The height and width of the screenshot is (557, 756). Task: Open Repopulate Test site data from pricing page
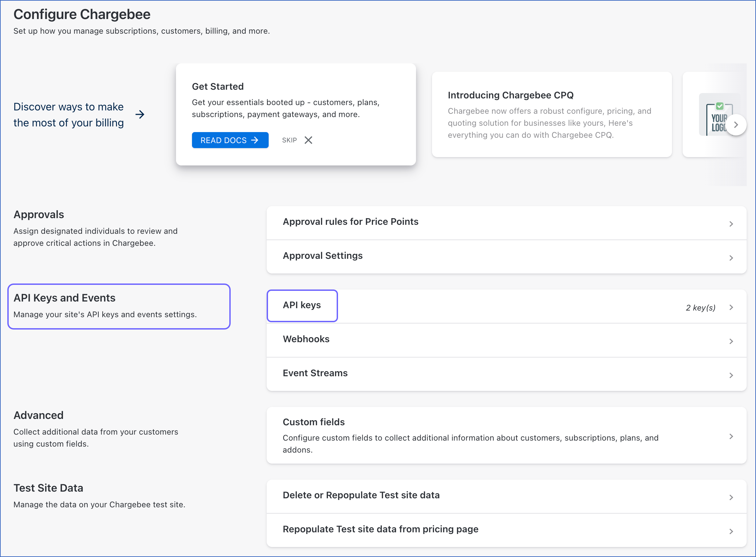506,530
